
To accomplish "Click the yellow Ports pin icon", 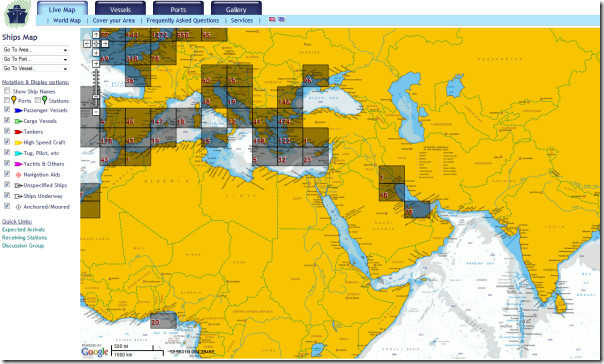I will coord(14,100).
